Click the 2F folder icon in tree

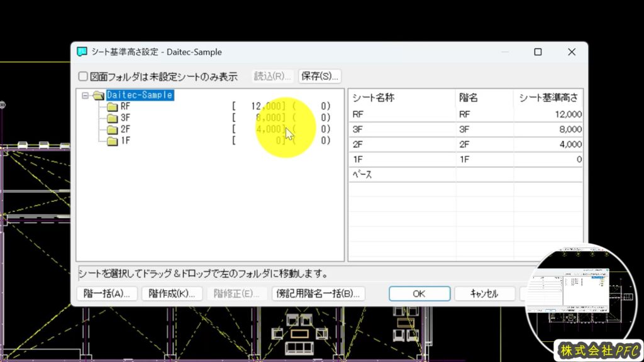pos(112,129)
